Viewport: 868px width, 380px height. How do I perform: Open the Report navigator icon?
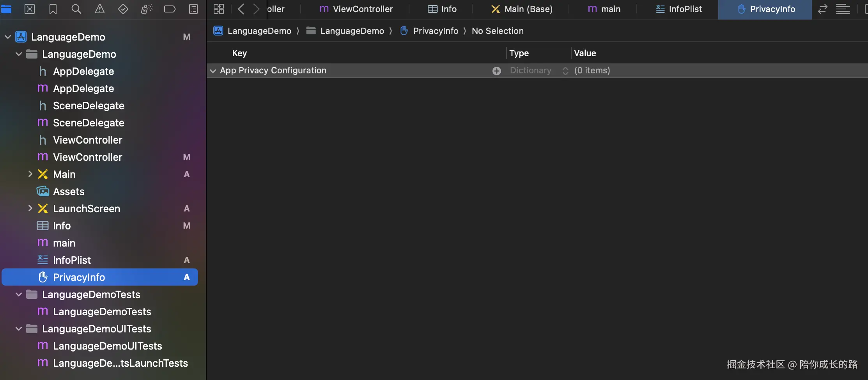(x=193, y=9)
